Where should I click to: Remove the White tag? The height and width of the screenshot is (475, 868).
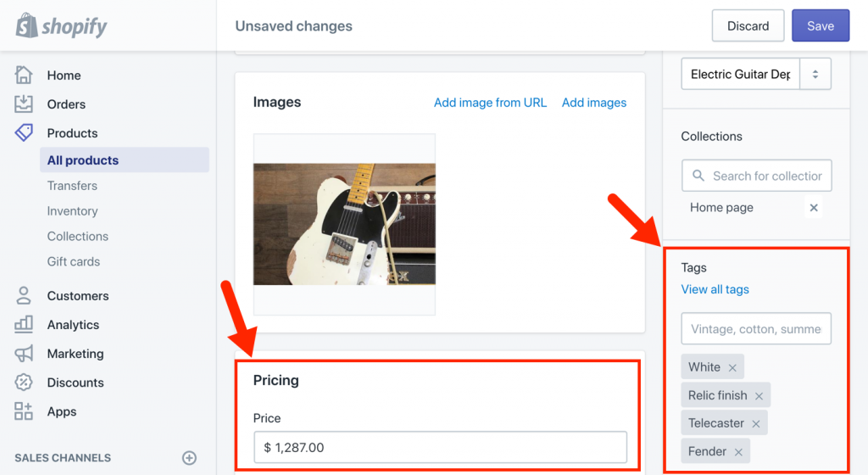click(x=732, y=367)
